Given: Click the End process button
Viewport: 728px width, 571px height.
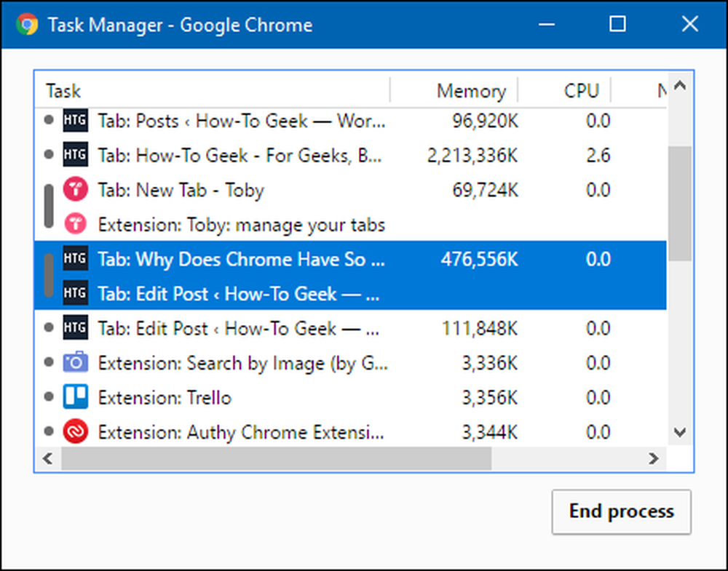Looking at the screenshot, I should point(621,511).
